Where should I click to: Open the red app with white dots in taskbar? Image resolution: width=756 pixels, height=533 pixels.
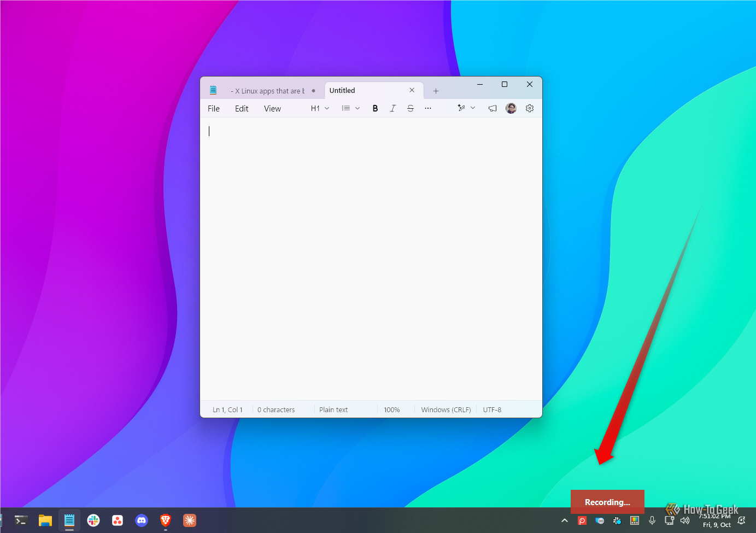[118, 520]
